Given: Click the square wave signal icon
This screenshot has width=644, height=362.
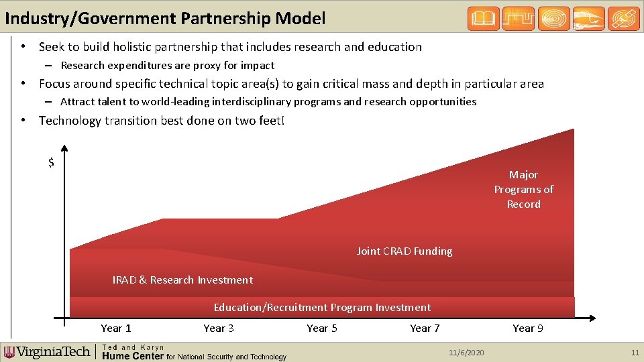Looking at the screenshot, I should point(519,19).
